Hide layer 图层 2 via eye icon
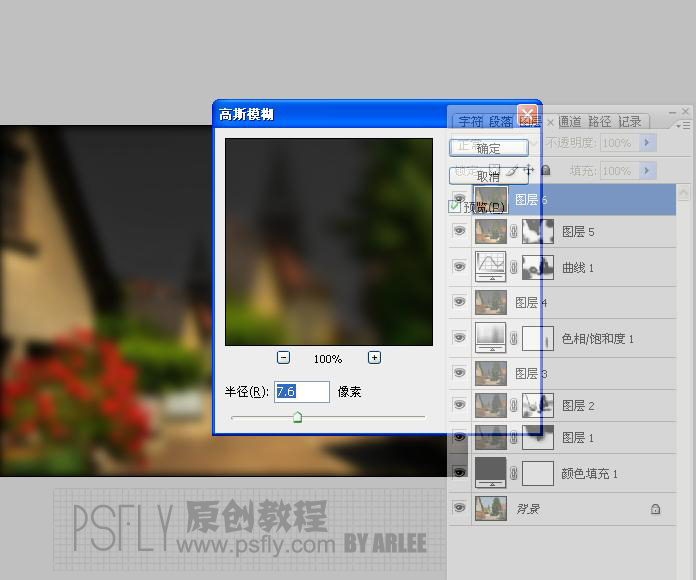The image size is (696, 580). (459, 405)
